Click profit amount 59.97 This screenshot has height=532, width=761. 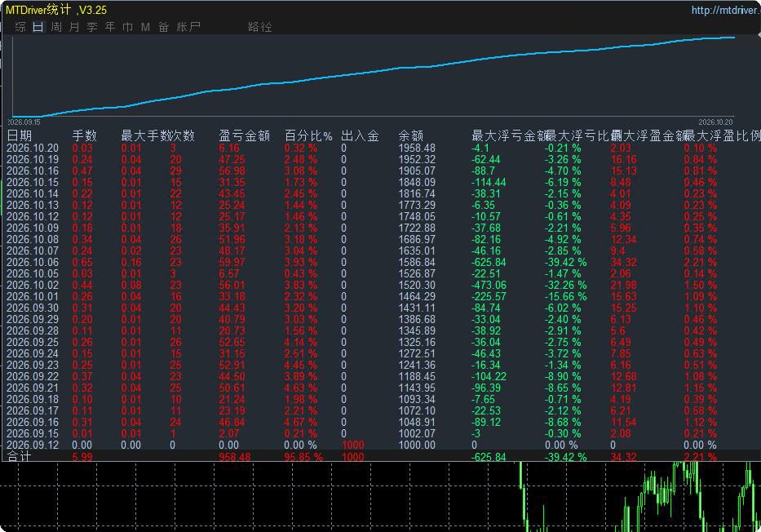tap(232, 262)
